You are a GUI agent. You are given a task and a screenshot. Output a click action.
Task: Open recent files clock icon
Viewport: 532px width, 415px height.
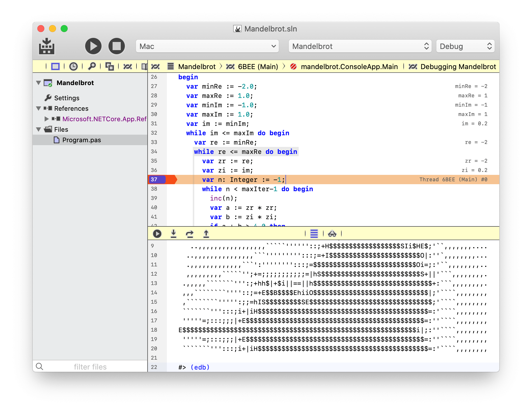pos(73,66)
